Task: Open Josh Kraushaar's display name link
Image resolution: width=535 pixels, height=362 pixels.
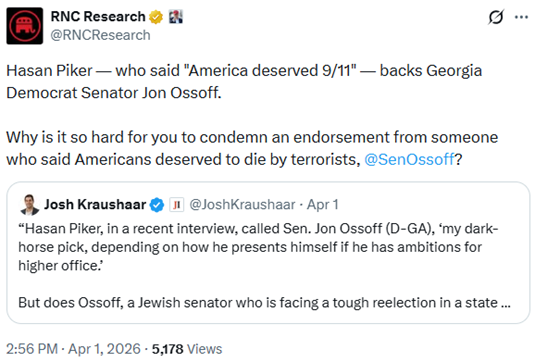Action: pyautogui.click(x=95, y=205)
